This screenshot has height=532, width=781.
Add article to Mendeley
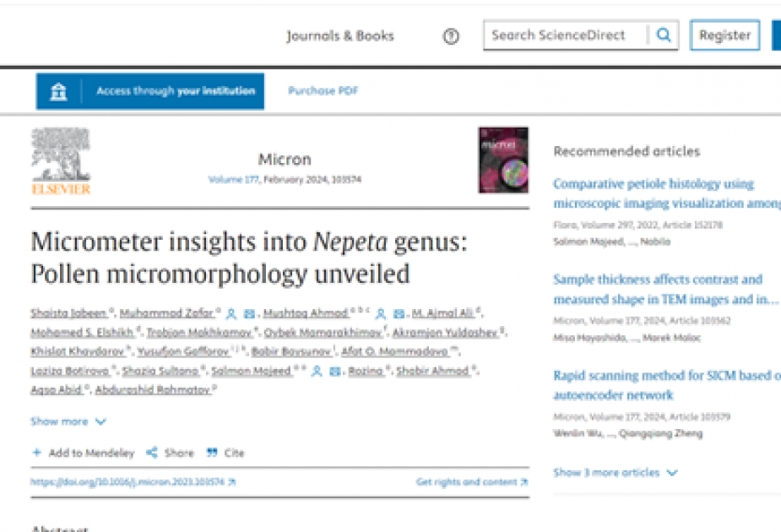tap(84, 453)
